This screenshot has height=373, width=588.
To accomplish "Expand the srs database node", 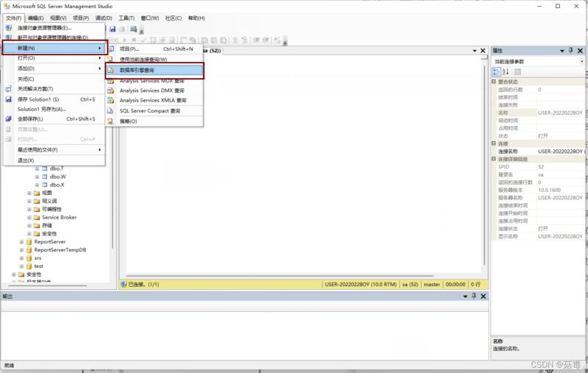I will point(21,258).
